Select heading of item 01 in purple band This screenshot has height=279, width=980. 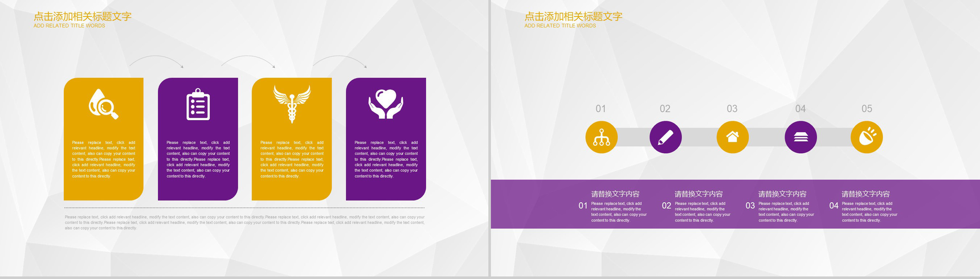(615, 194)
